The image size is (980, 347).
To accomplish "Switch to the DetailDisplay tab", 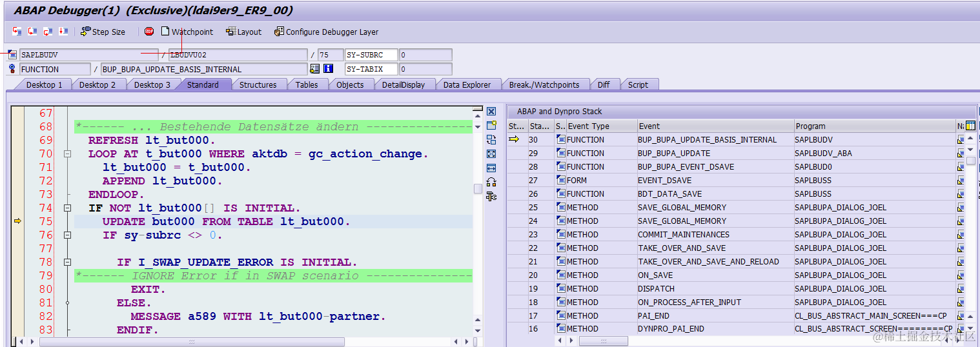I will 403,84.
